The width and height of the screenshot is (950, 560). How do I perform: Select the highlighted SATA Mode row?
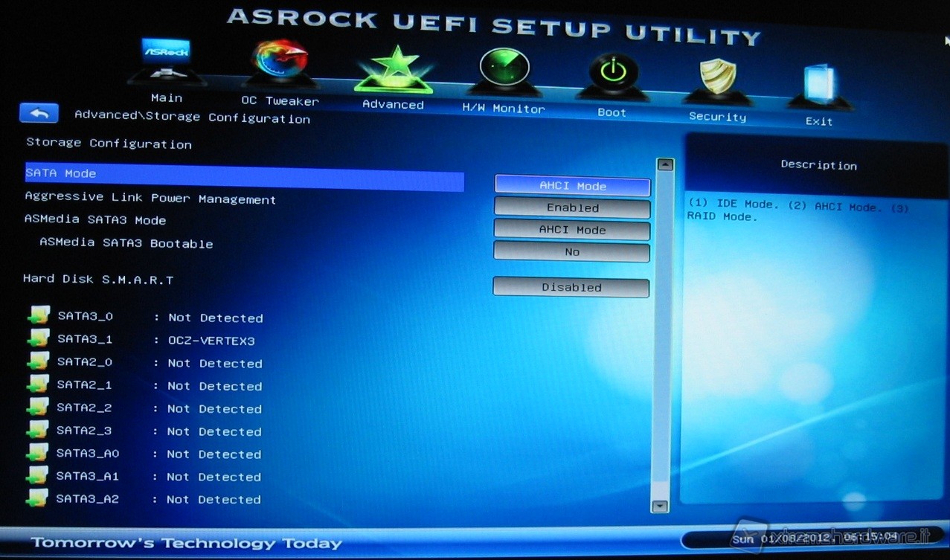pos(244,175)
